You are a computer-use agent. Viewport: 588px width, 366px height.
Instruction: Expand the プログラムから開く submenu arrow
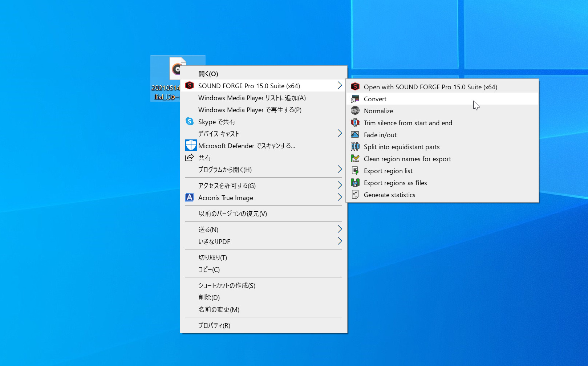pos(340,169)
